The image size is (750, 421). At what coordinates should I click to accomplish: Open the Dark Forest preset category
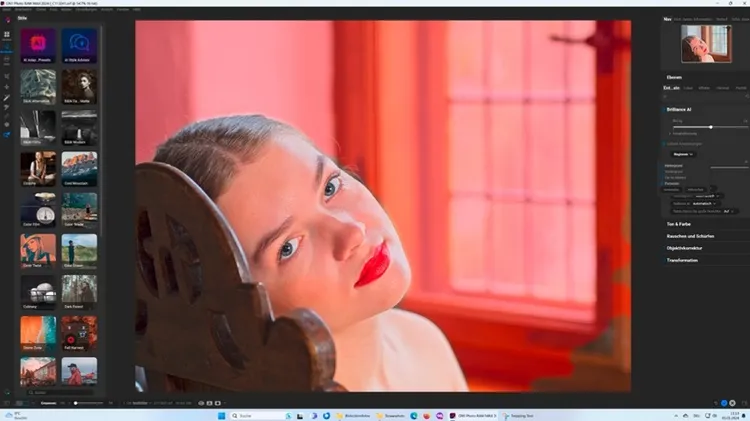[79, 293]
